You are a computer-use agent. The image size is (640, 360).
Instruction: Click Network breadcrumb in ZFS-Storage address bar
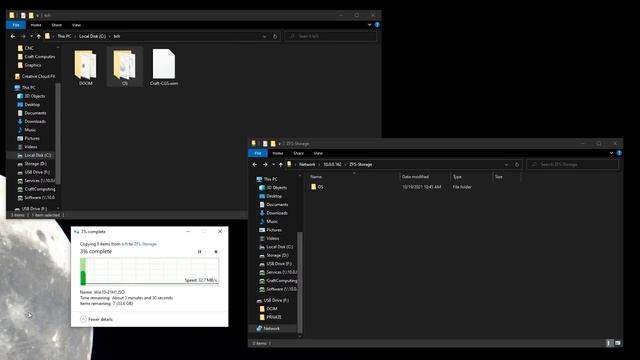click(307, 164)
